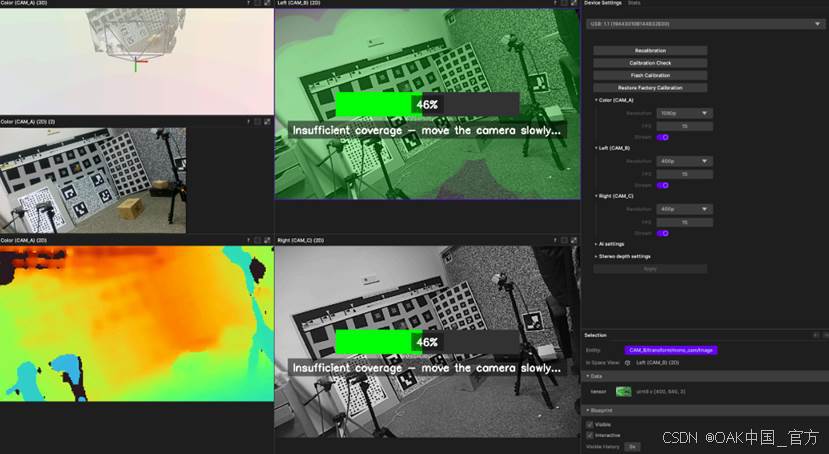Click square icon in Color (CAM_A) (3D) header
This screenshot has width=829, height=454.
258,3
